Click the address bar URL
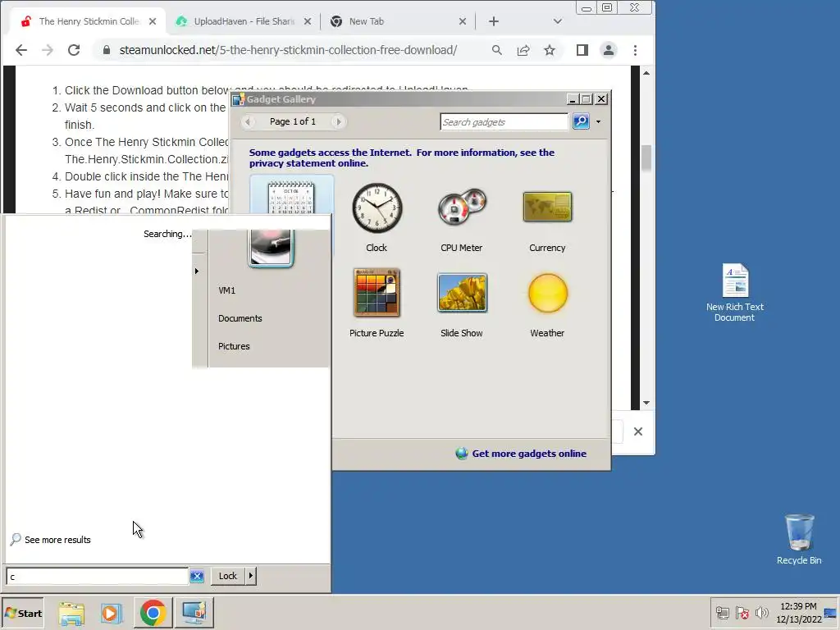Image resolution: width=840 pixels, height=630 pixels. [288, 50]
